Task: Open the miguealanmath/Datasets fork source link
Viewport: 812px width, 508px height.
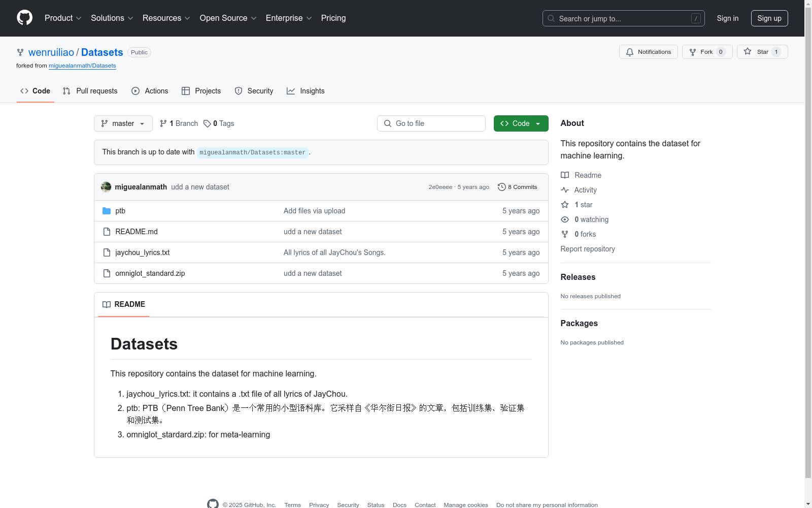Action: 82,66
